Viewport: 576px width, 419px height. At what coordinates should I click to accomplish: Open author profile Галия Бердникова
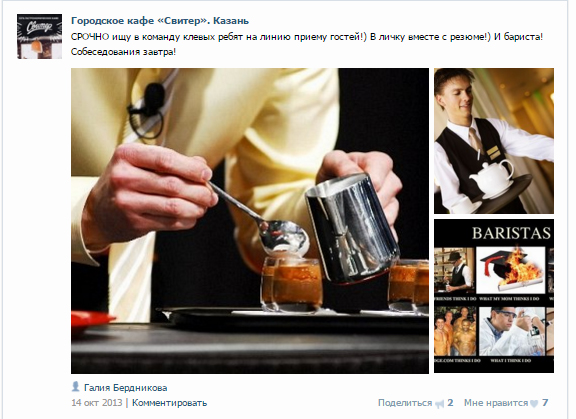[x=126, y=388]
